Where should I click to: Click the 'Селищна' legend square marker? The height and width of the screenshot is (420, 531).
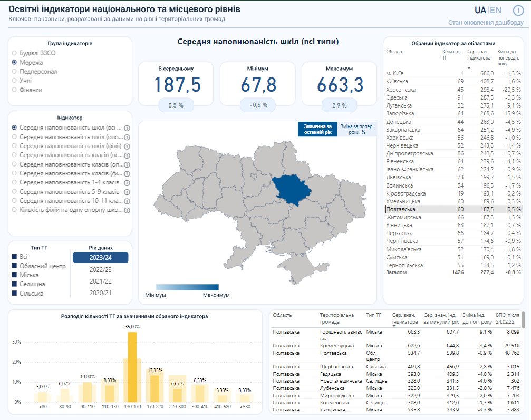click(x=15, y=285)
